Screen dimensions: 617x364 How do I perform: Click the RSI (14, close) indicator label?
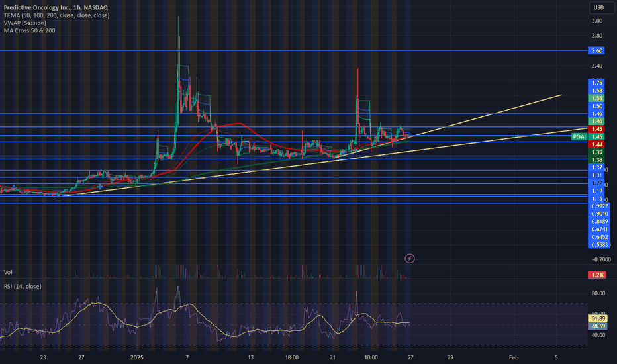[23, 286]
